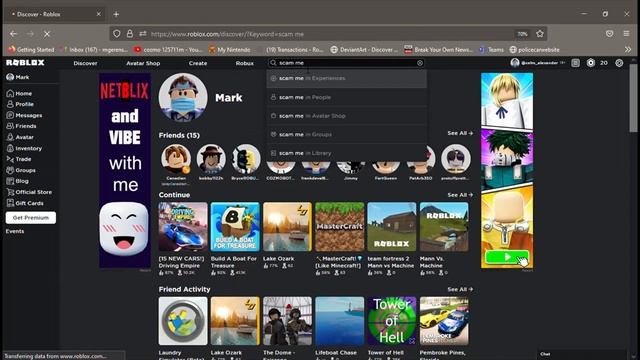Open a new browser tab with the plus
Image resolution: width=640 pixels, height=360 pixels.
(116, 14)
